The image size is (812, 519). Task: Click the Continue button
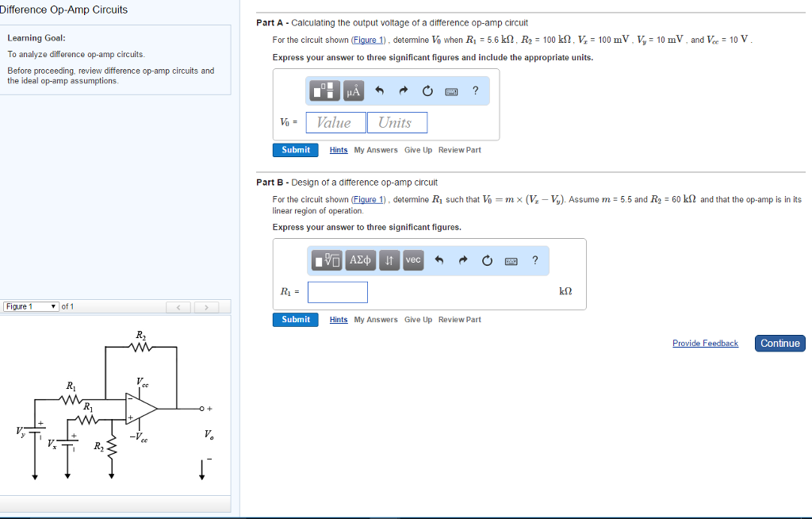click(779, 343)
